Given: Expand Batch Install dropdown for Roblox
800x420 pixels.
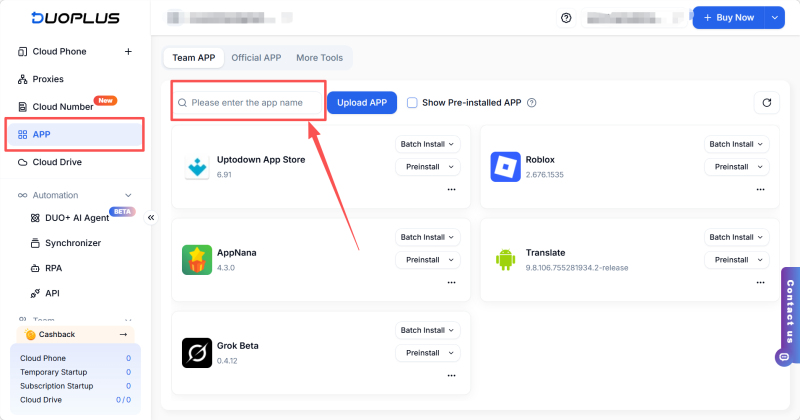Looking at the screenshot, I should (x=737, y=144).
